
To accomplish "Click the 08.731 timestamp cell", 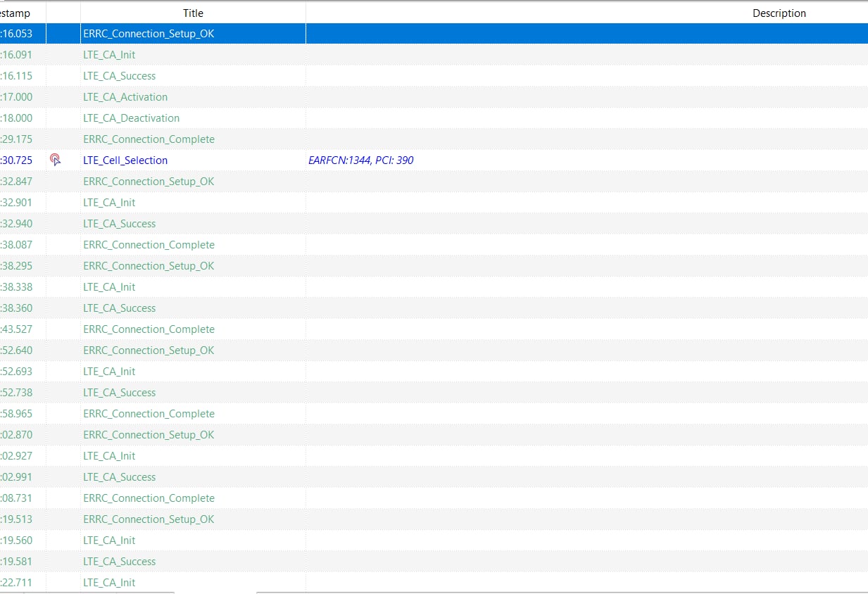I will (x=17, y=498).
